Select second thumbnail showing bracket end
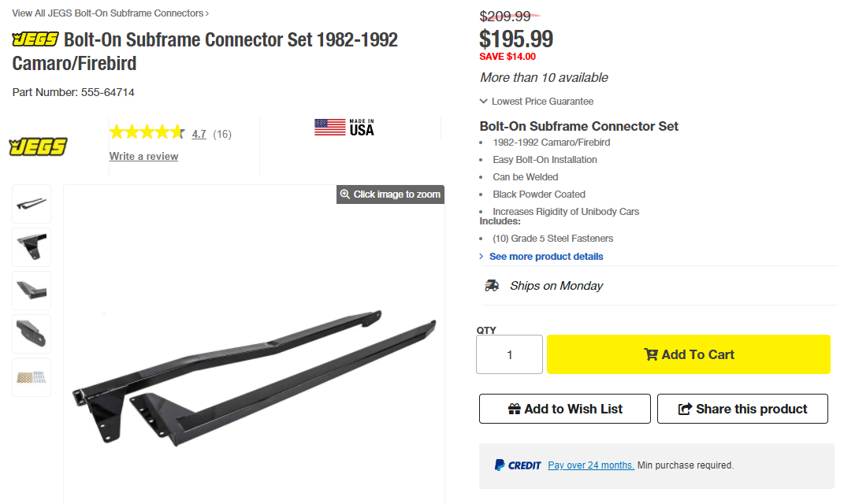 point(32,247)
